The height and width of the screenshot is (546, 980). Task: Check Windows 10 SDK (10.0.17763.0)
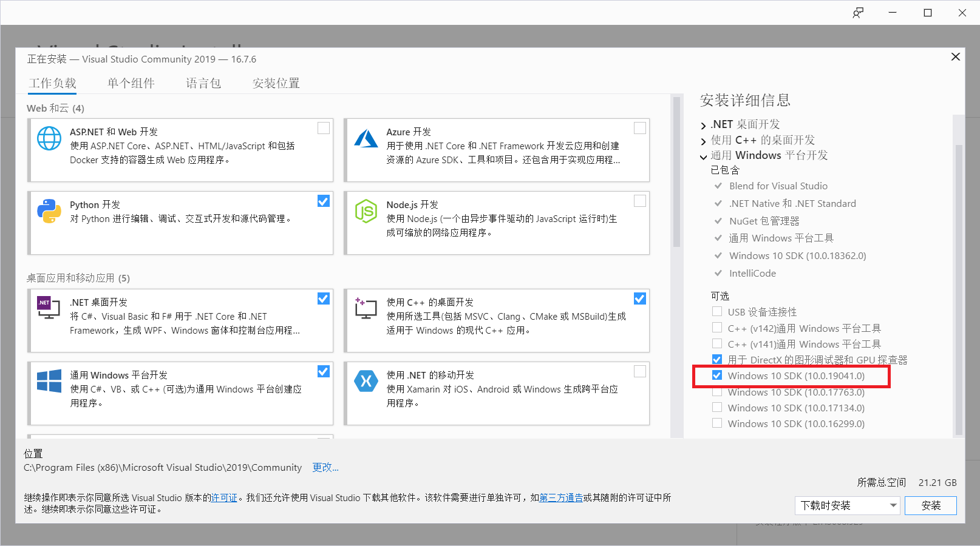click(717, 392)
